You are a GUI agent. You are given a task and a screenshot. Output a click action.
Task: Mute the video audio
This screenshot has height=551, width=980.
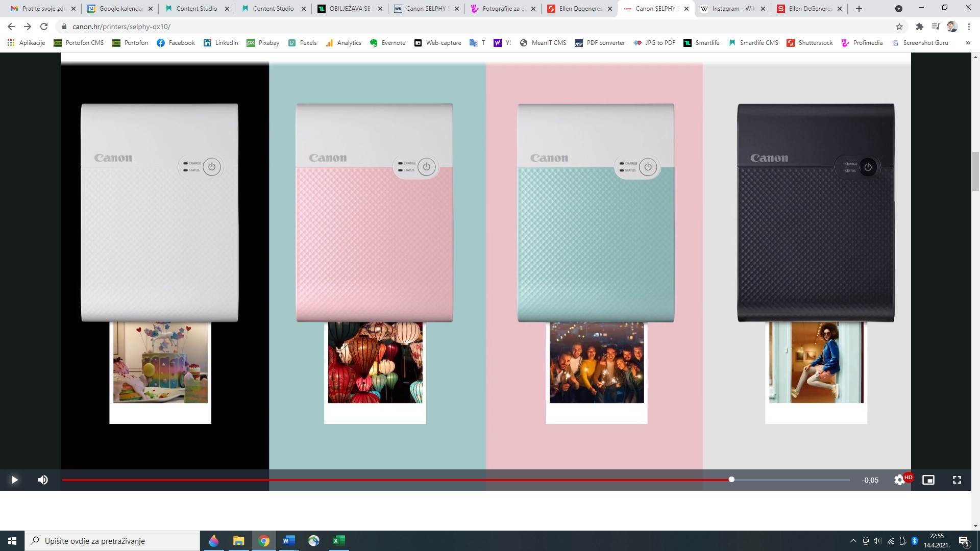coord(43,480)
